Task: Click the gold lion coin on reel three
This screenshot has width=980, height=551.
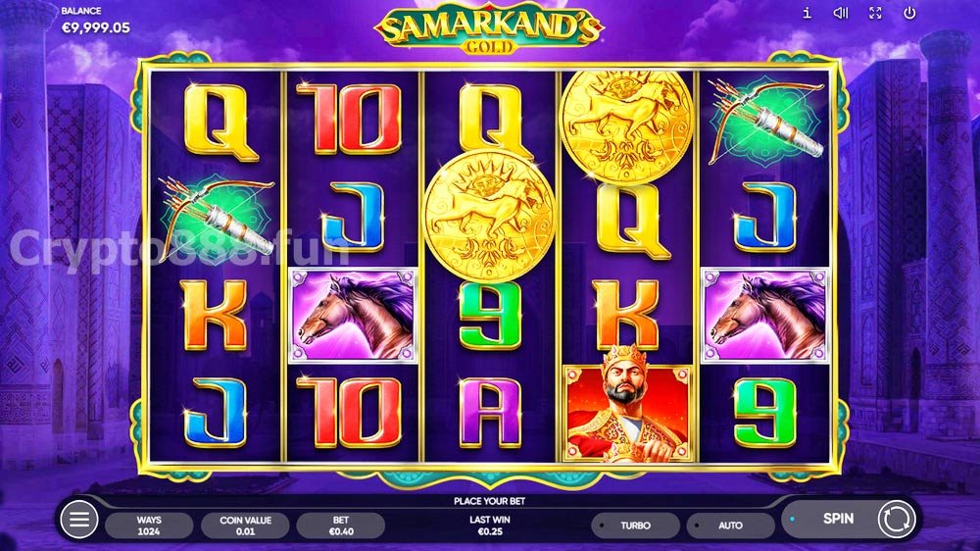Action: [489, 216]
